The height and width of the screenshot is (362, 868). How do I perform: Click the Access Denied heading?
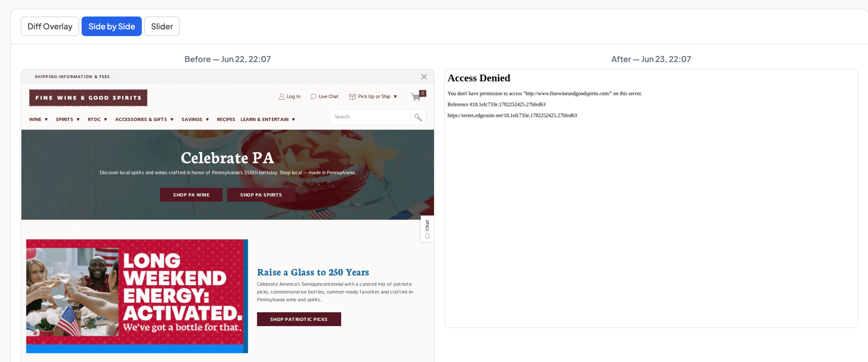479,78
